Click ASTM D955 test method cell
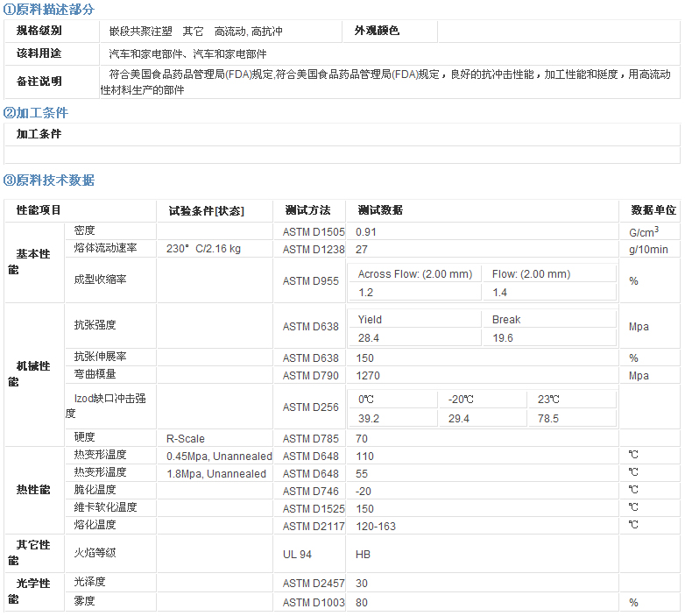Viewport: 685px width, 616px height. tap(311, 280)
